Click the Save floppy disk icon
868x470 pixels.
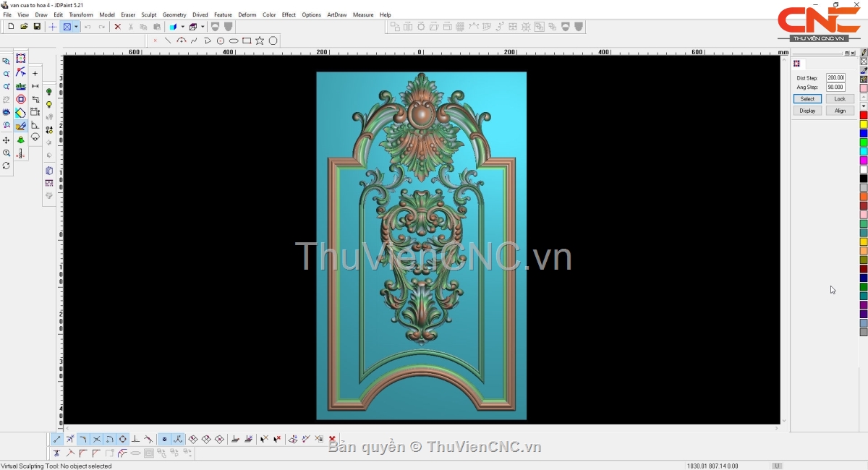point(37,27)
